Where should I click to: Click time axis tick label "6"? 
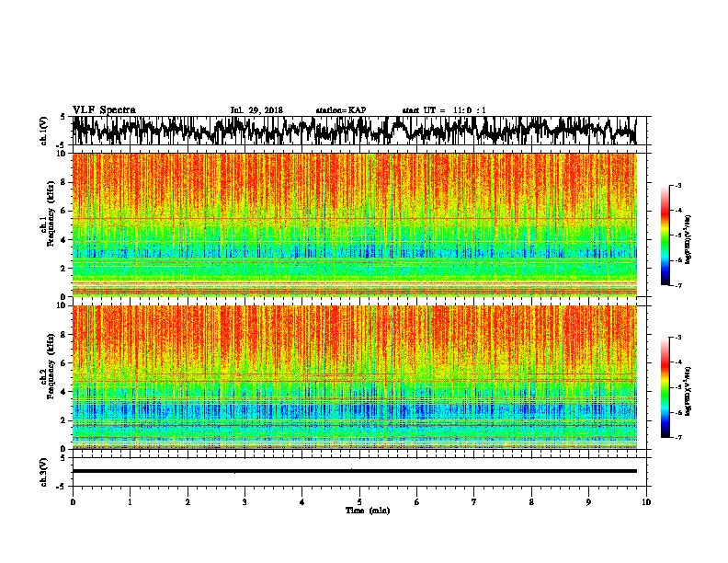(417, 502)
